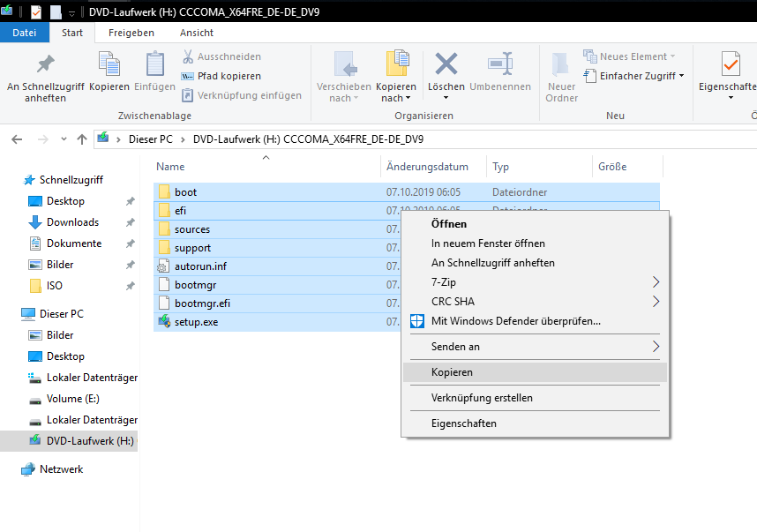The image size is (757, 532).
Task: Click the Neues Element icon
Action: (589, 56)
